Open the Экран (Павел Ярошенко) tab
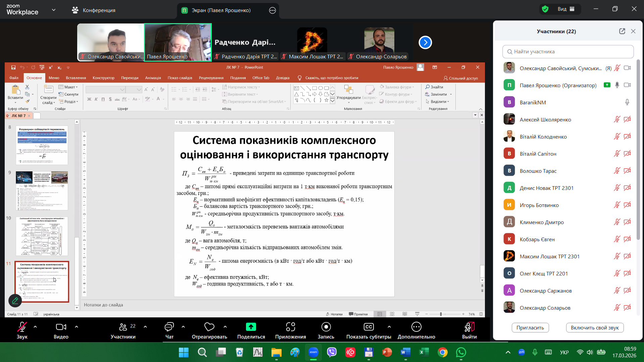The width and height of the screenshot is (644, 362). tap(221, 10)
